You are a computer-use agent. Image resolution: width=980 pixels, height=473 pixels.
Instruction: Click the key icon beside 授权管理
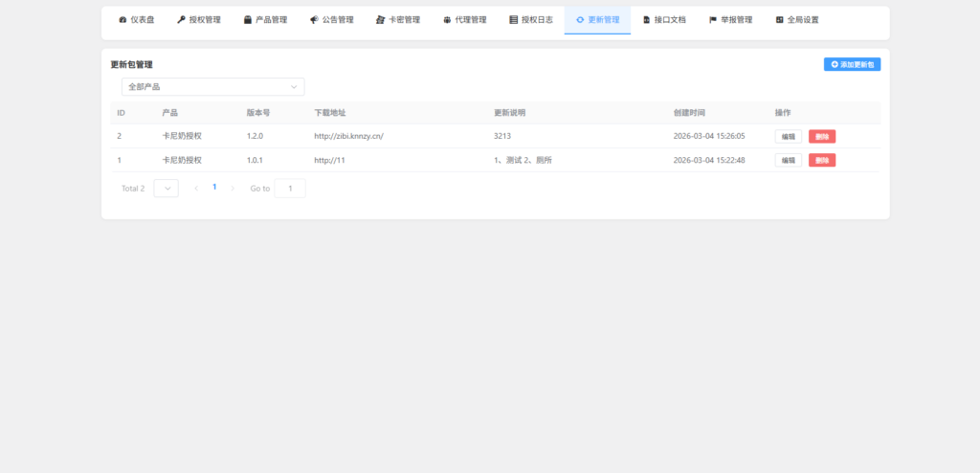click(181, 20)
